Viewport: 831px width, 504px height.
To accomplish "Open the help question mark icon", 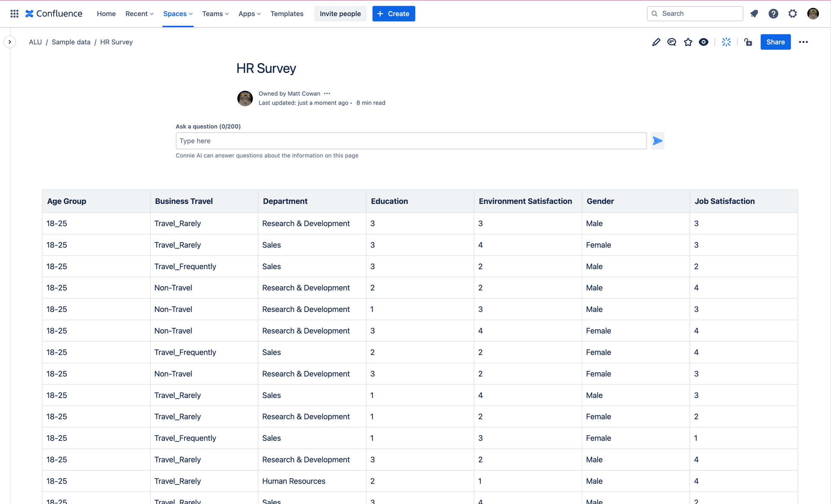I will click(x=773, y=14).
